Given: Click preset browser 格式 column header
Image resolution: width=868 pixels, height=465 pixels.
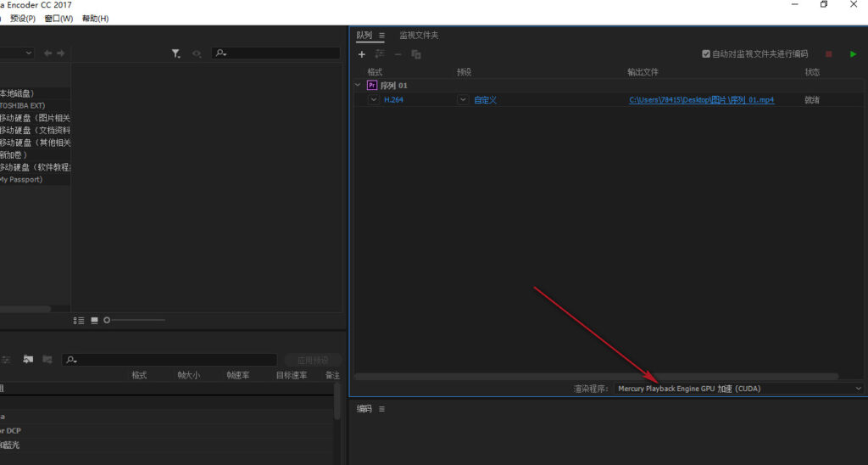Looking at the screenshot, I should coord(139,375).
